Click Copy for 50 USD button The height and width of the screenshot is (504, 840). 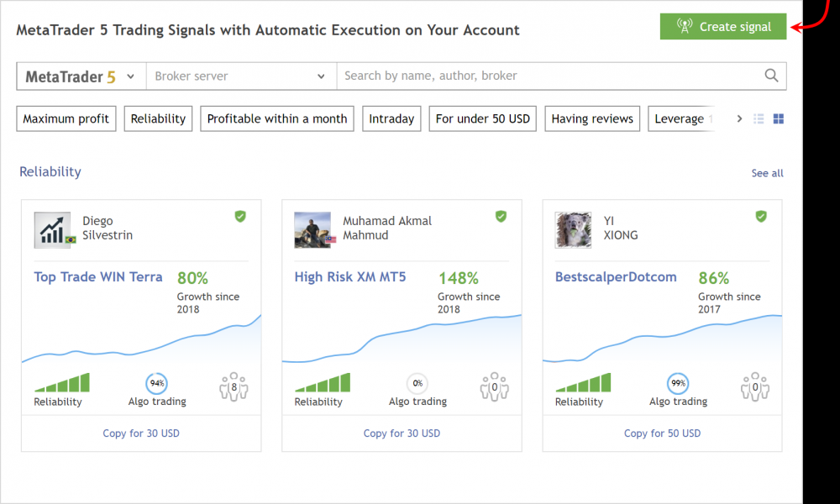pos(662,433)
